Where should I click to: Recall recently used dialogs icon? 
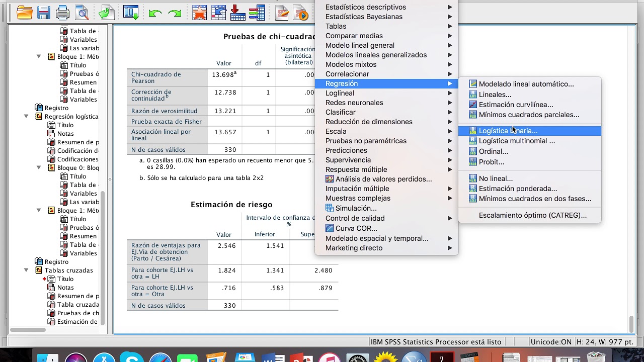131,13
